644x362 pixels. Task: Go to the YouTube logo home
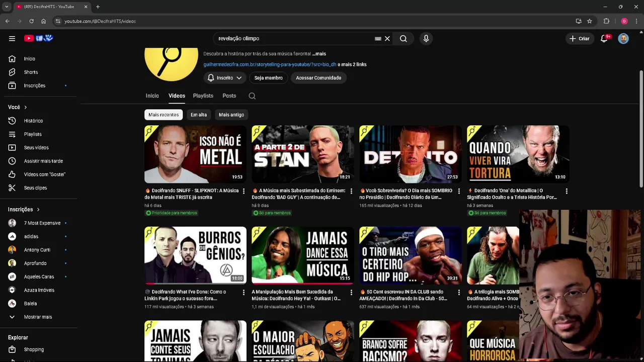click(x=38, y=38)
